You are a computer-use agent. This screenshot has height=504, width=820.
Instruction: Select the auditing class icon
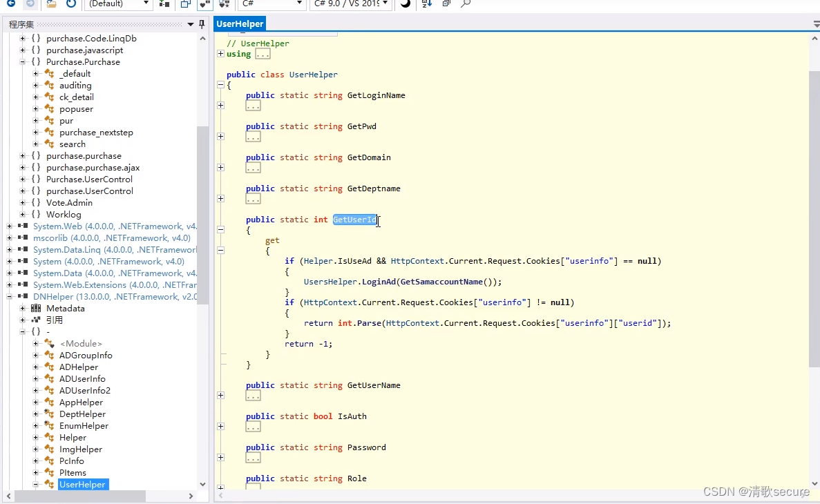pos(49,85)
